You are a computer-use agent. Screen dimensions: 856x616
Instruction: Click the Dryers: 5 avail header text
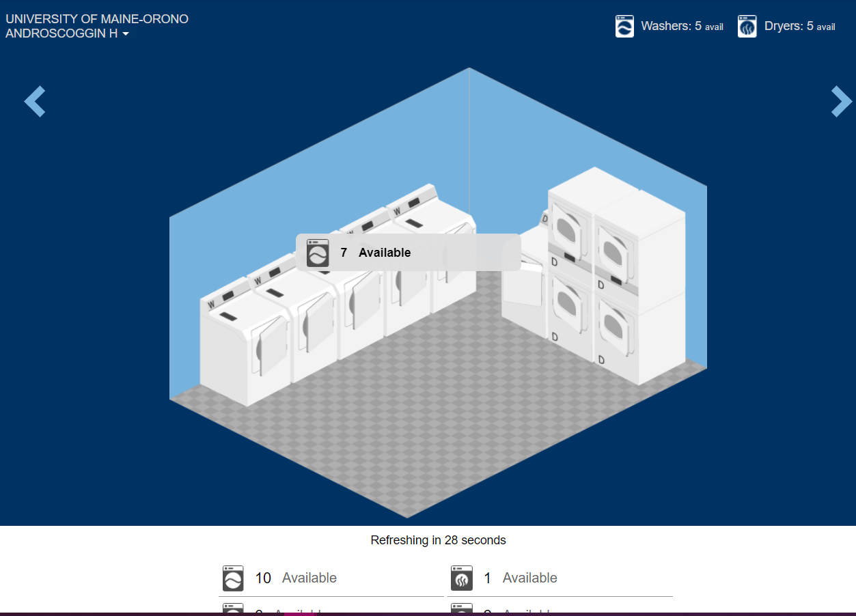pos(799,26)
